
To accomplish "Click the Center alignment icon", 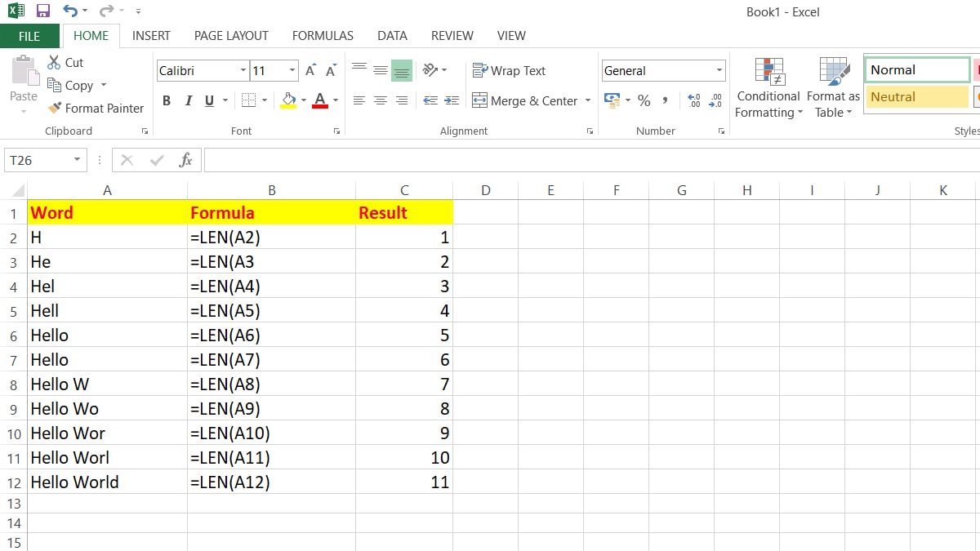I will coord(381,100).
